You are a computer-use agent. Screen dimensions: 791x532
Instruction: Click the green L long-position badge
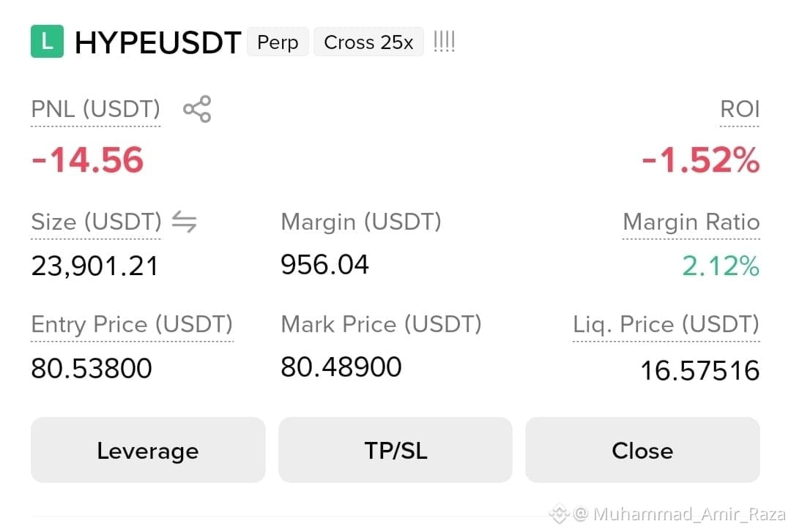47,42
